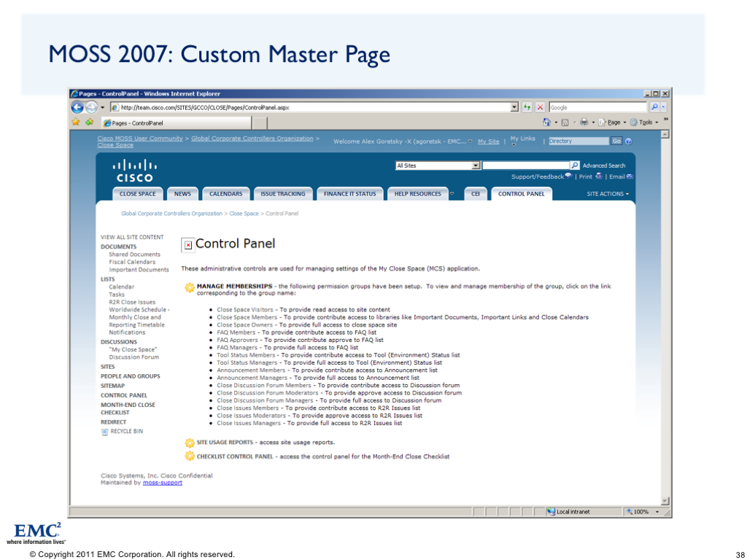Open the Tools menu dropdown
The height and width of the screenshot is (560, 747).
pyautogui.click(x=644, y=122)
